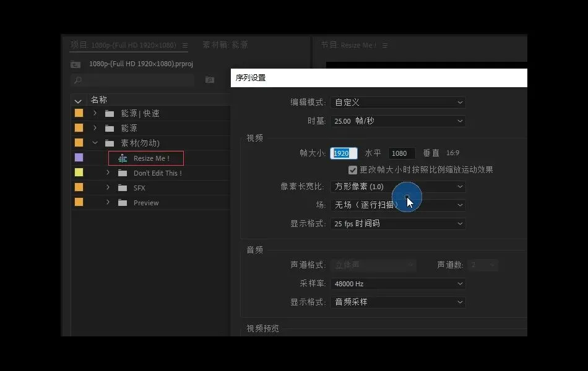Click the Don't Edit This ! folder icon
Screen dimensions: 588x371
tap(123, 173)
